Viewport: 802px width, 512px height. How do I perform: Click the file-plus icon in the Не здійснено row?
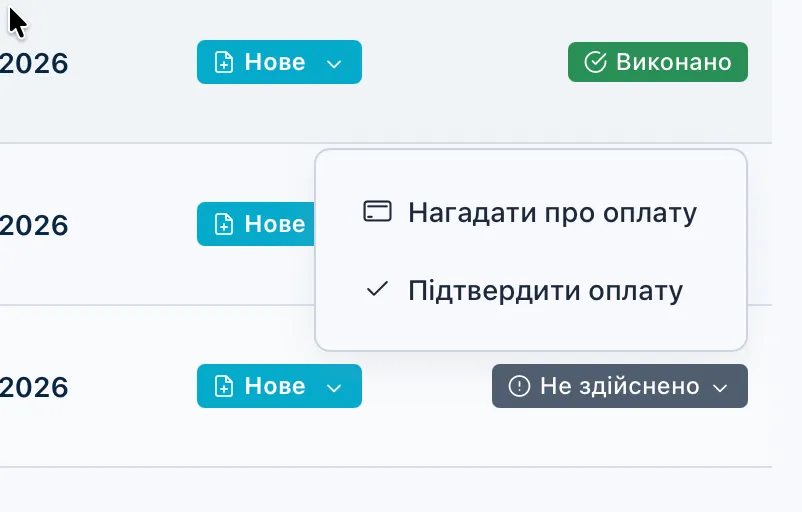[x=225, y=387]
